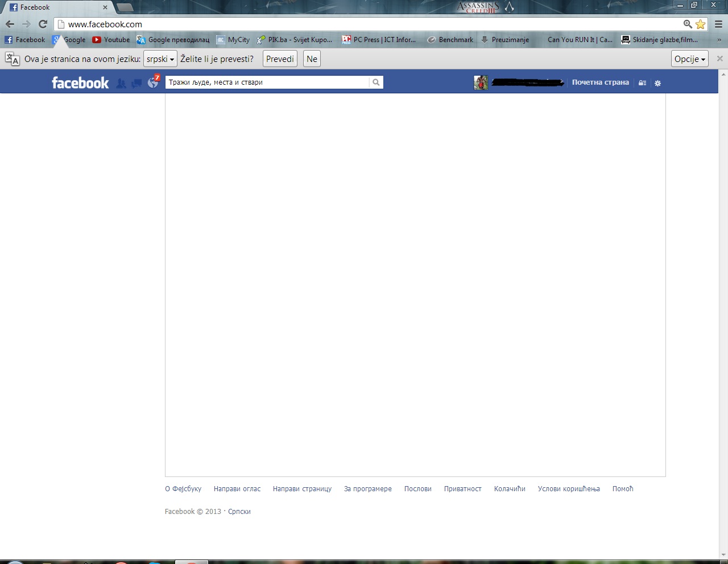Click the zoom magnifier icon in address bar
Image resolution: width=728 pixels, height=564 pixels.
[688, 24]
